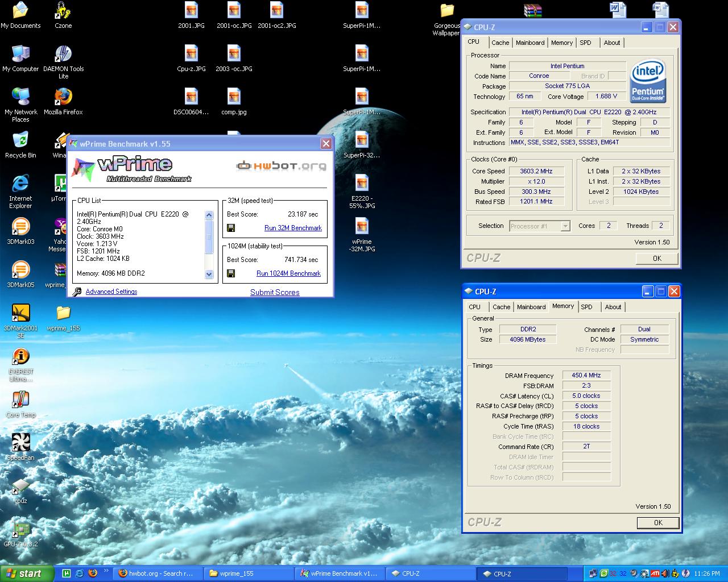The image size is (728, 582).
Task: Open the About tab in the upper CPU-Z window
Action: pyautogui.click(x=612, y=43)
